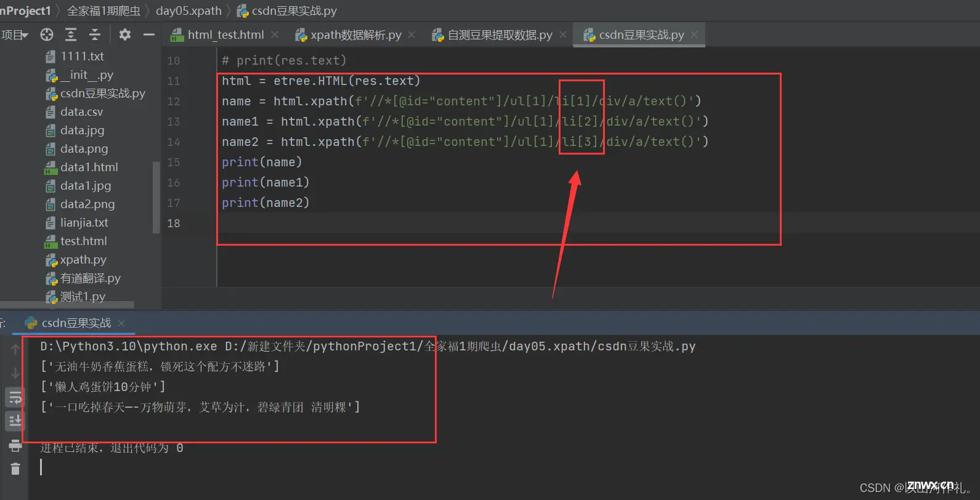Select data.jpg in project tree
Screen dimensions: 980x500
click(x=82, y=131)
